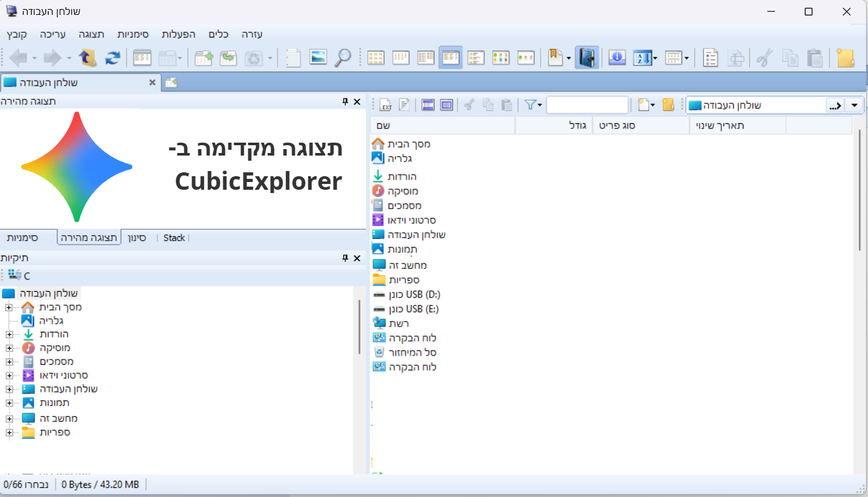Toggle show file extensions (.EXT) button

(x=386, y=105)
